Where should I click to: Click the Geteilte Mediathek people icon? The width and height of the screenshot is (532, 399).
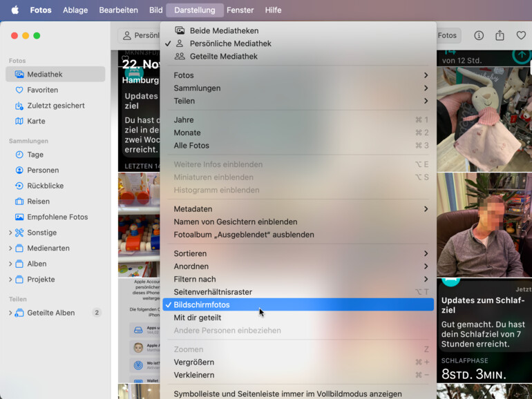(180, 57)
